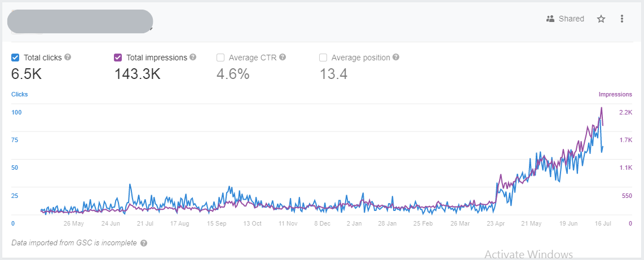Click the Shared label
Screen dimensions: 644x260
click(571, 19)
